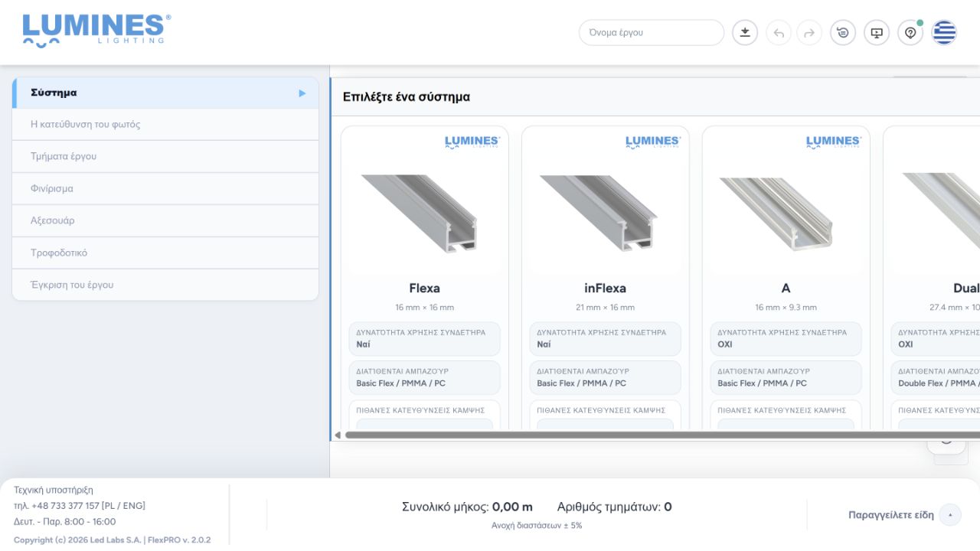Open the Αξεσουάρ step
The width and height of the screenshot is (980, 551).
click(x=165, y=220)
